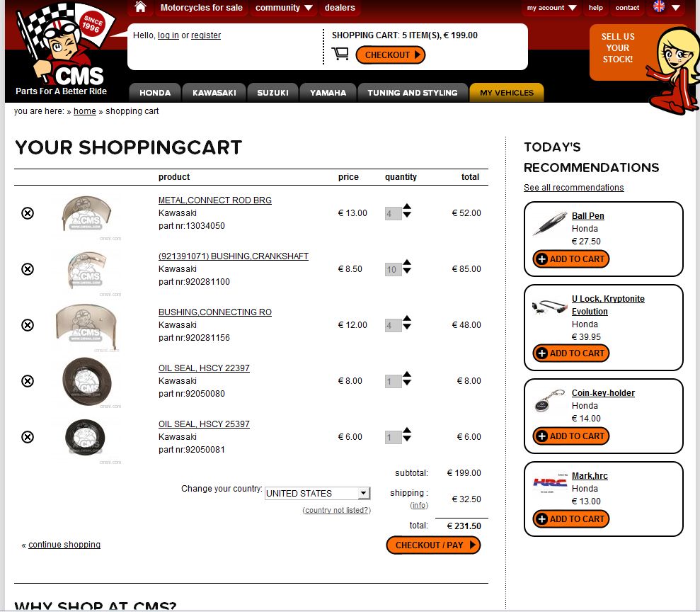Click the CMS logo
The height and width of the screenshot is (612, 700).
(62, 49)
